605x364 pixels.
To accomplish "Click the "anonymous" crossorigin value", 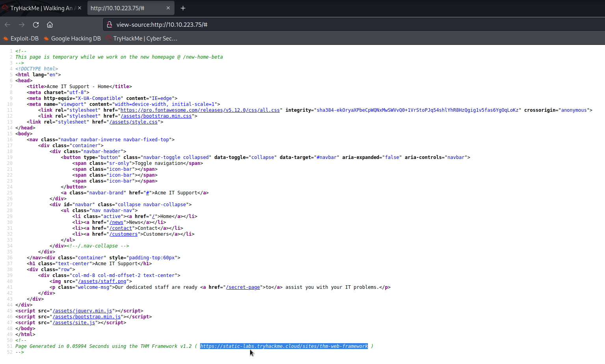I will (574, 110).
